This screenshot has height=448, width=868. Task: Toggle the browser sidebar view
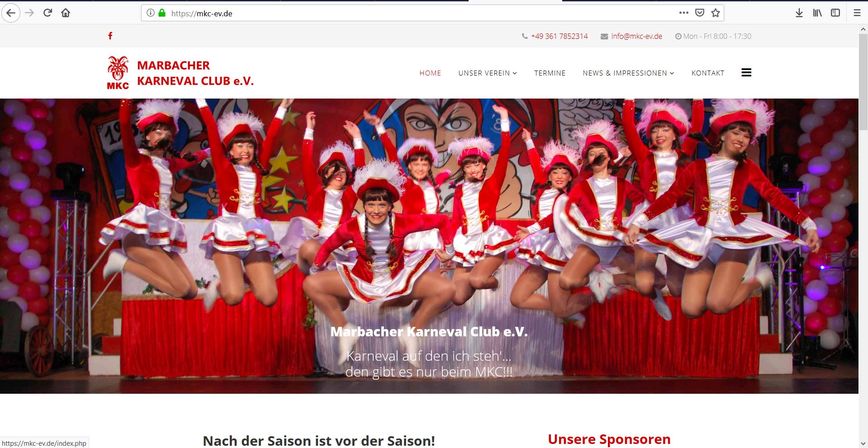[835, 13]
